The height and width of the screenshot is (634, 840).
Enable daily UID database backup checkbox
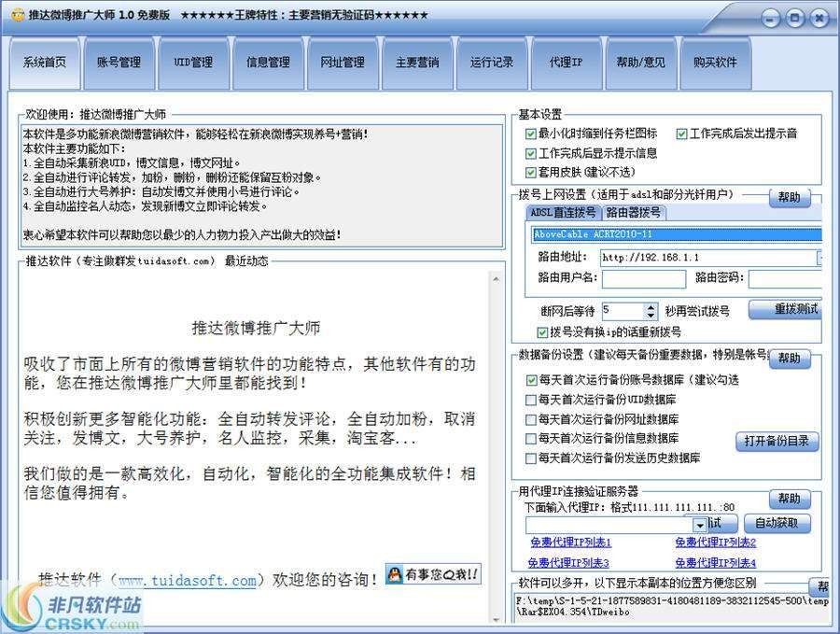pyautogui.click(x=532, y=399)
